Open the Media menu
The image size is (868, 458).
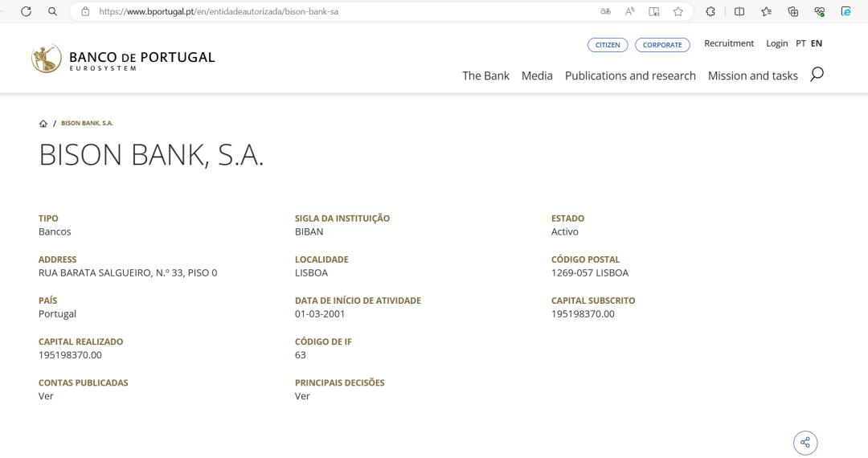point(537,76)
